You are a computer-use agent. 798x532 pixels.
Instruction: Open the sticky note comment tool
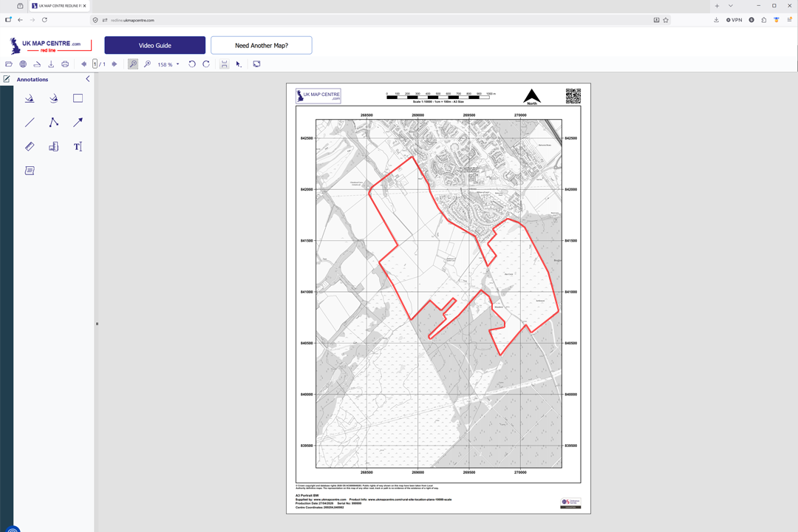pyautogui.click(x=30, y=170)
